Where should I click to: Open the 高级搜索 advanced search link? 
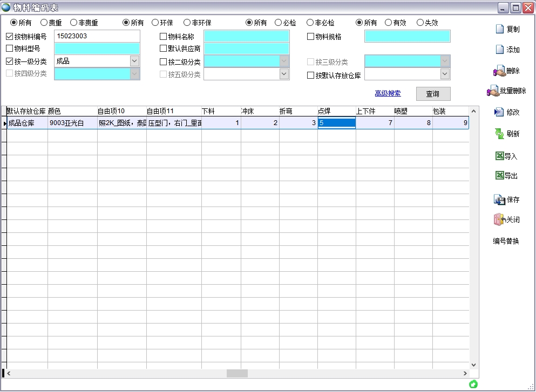point(388,93)
